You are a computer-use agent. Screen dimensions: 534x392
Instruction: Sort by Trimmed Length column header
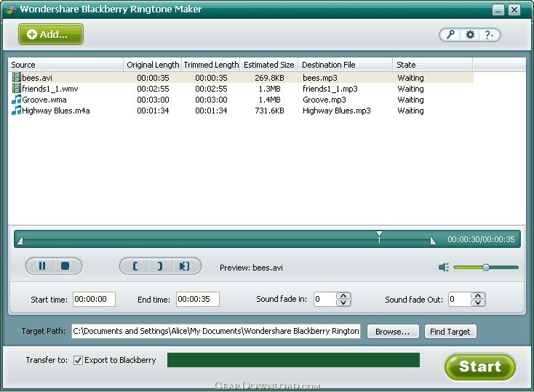click(x=211, y=65)
